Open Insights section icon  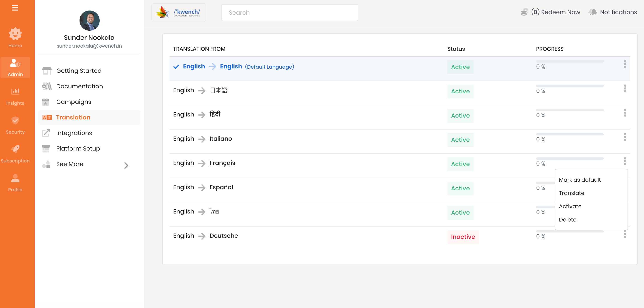pos(15,91)
